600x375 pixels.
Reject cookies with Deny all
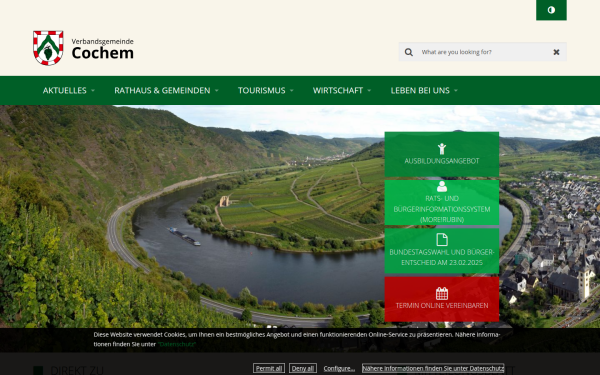pyautogui.click(x=303, y=368)
